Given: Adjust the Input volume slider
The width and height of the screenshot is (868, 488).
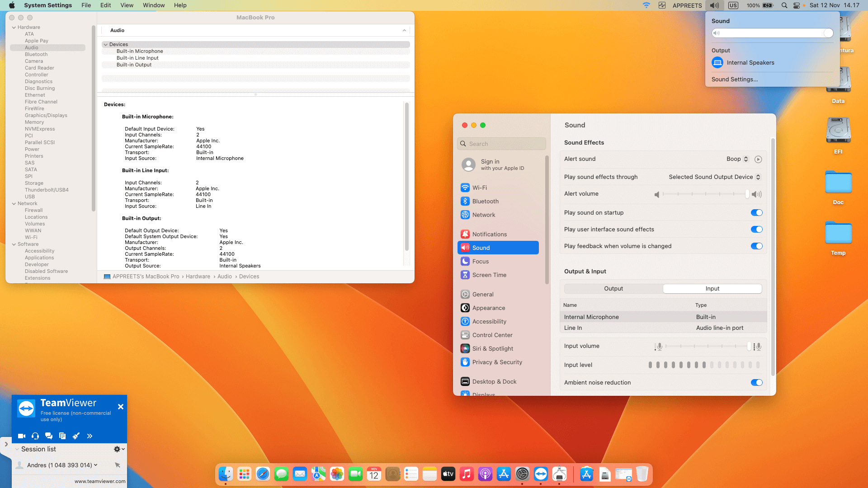Looking at the screenshot, I should (x=708, y=346).
